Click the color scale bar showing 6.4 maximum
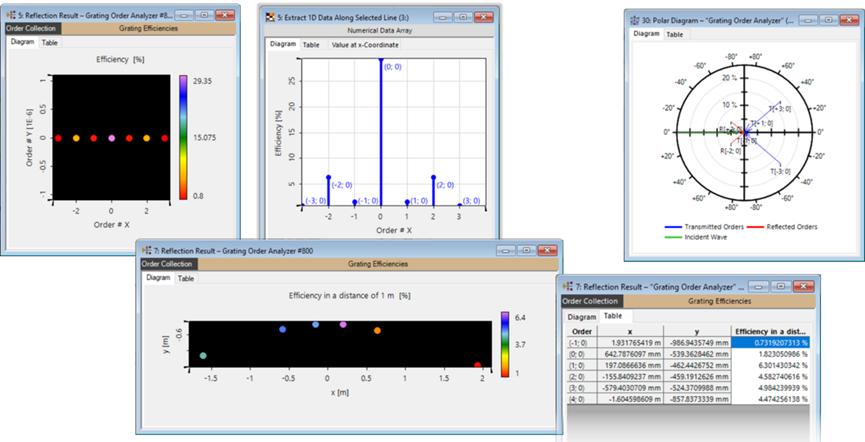This screenshot has height=442, width=865. tap(506, 343)
